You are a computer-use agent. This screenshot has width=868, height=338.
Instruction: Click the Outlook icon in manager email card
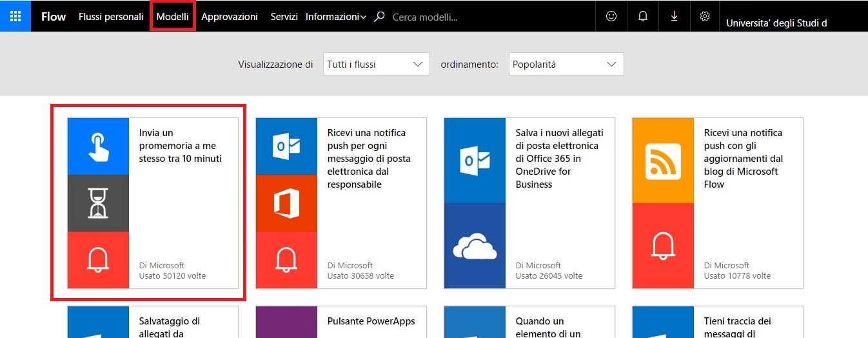click(286, 146)
